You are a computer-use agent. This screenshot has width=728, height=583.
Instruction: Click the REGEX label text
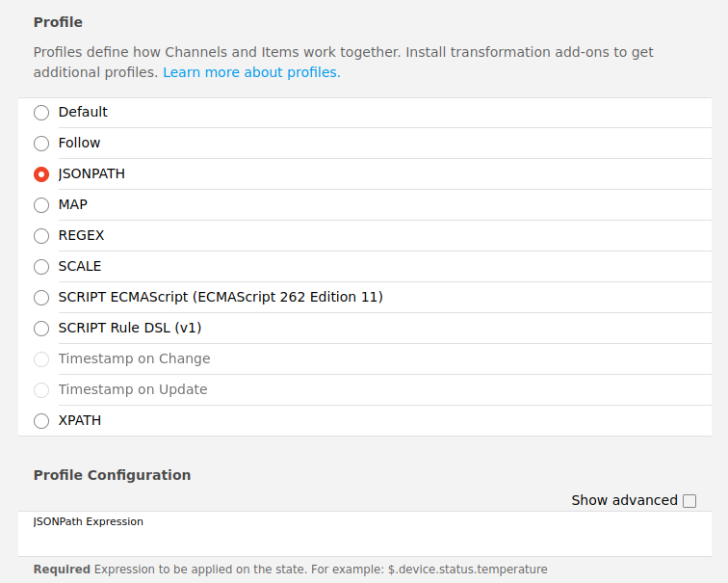[81, 235]
